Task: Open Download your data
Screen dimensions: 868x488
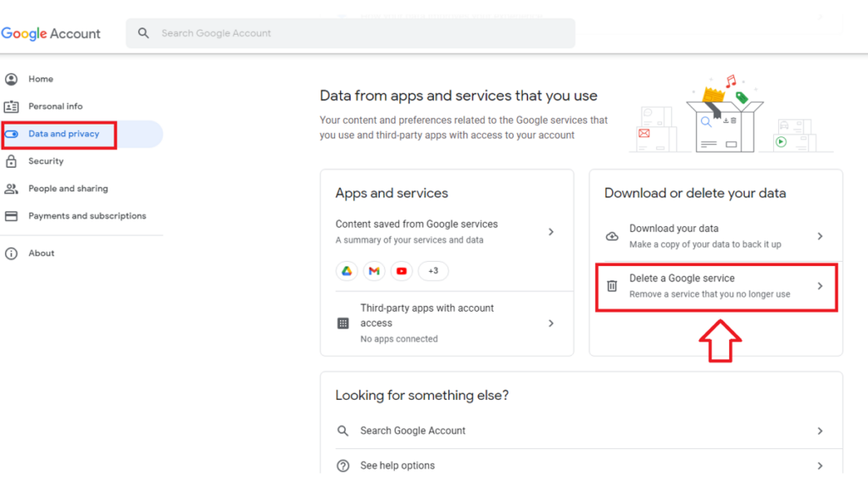Action: tap(715, 236)
